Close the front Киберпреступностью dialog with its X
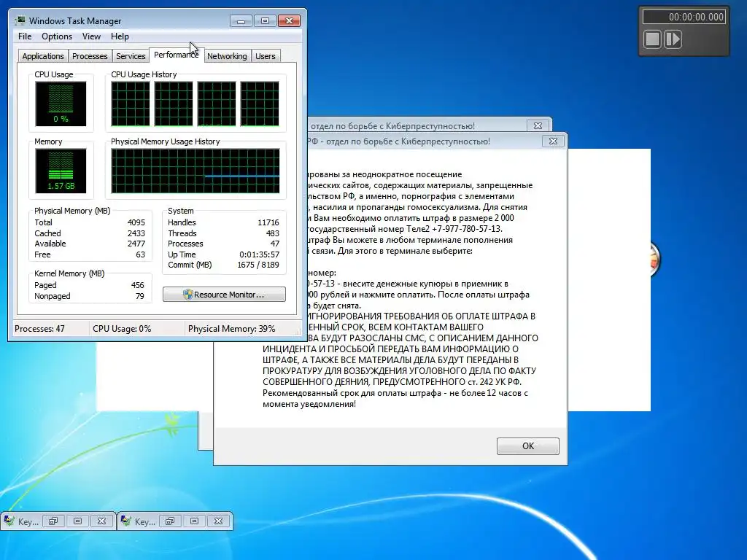Image resolution: width=747 pixels, height=560 pixels. click(x=553, y=141)
